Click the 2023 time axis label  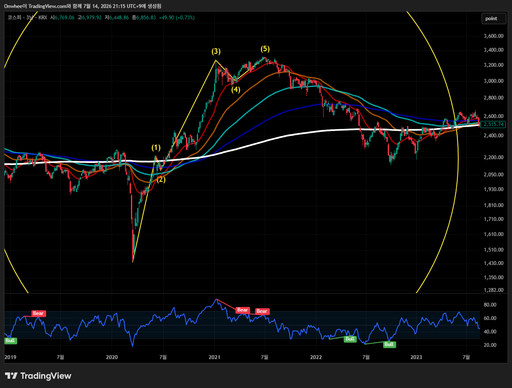[416, 357]
